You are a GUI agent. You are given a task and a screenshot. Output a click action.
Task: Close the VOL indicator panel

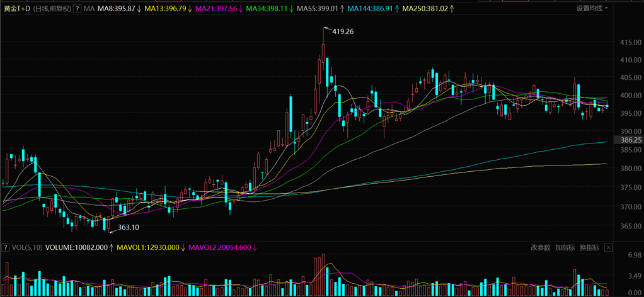(x=609, y=247)
